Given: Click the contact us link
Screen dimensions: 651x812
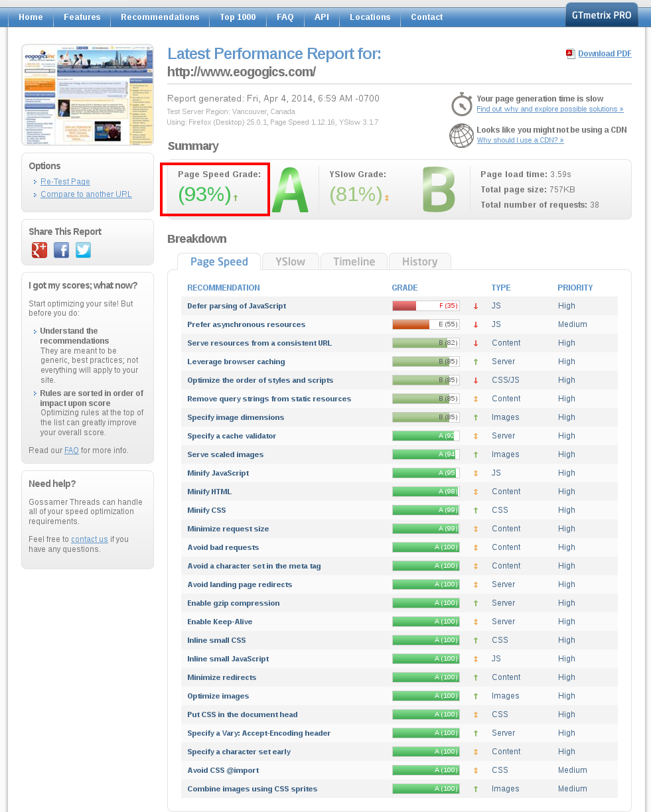Looking at the screenshot, I should coord(90,539).
